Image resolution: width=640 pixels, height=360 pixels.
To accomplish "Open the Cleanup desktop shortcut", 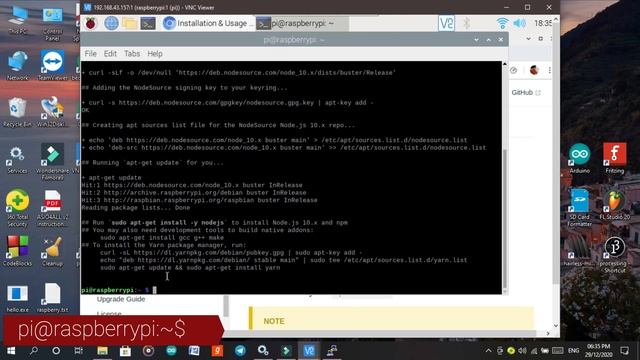I will tap(52, 251).
